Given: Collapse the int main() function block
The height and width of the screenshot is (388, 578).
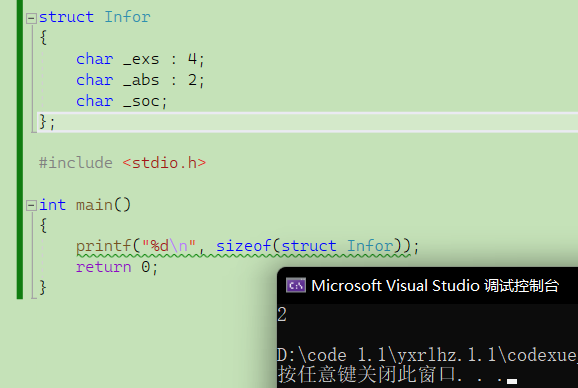Looking at the screenshot, I should [31, 206].
